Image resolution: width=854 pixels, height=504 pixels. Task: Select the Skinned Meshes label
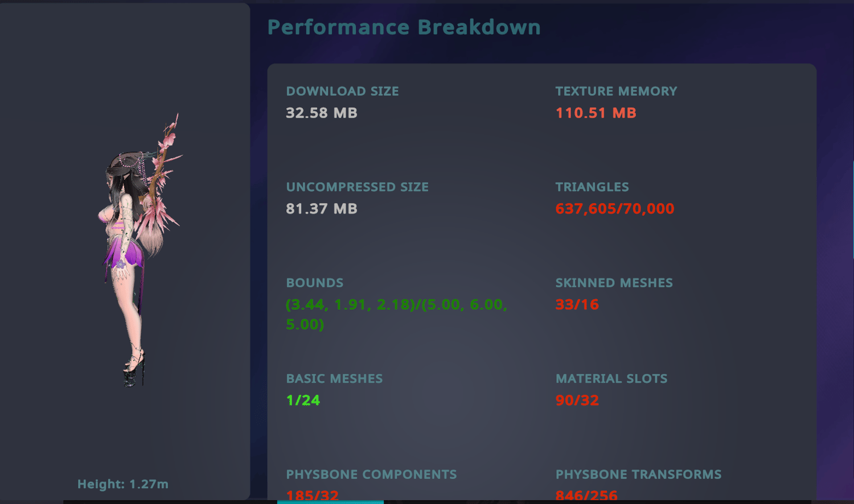(614, 283)
